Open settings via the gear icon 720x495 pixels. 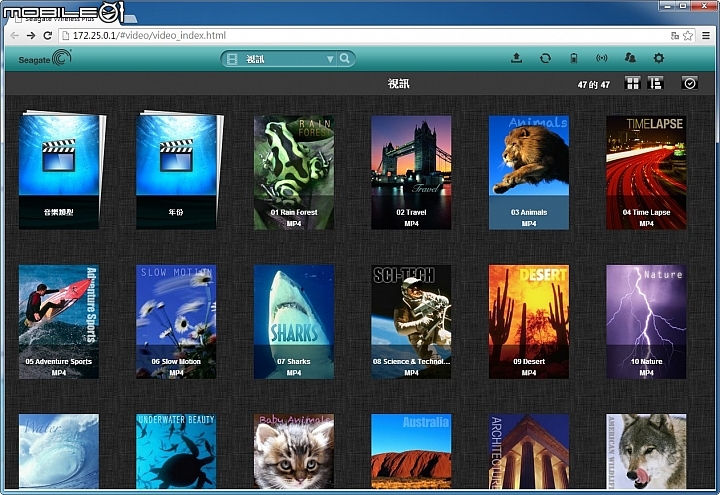(658, 58)
